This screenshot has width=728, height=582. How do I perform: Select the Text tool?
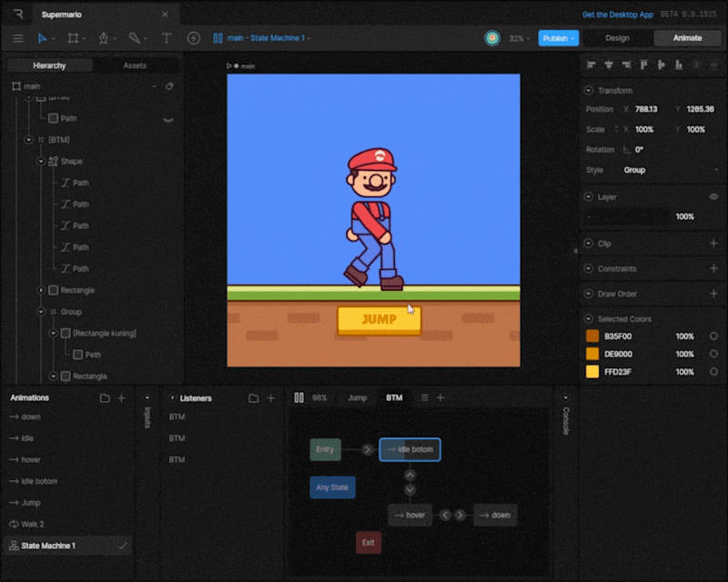[x=167, y=38]
